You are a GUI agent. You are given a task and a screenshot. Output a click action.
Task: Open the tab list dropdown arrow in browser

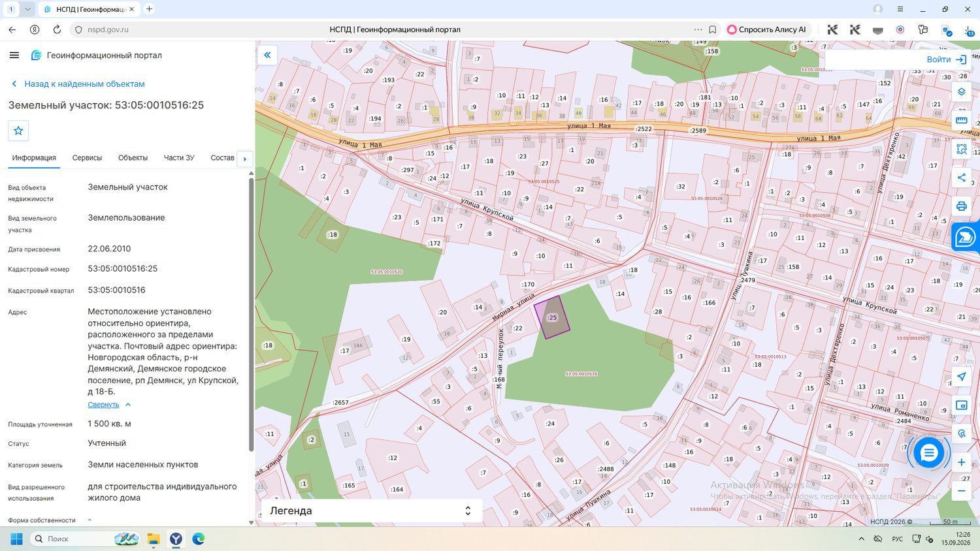[x=27, y=9]
